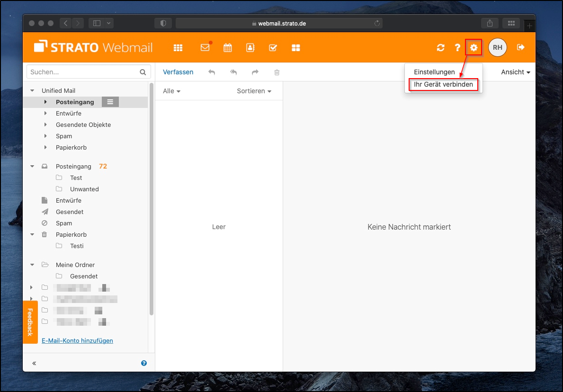Open the 'Alle' filter dropdown
Image resolution: width=563 pixels, height=392 pixels.
tap(171, 91)
